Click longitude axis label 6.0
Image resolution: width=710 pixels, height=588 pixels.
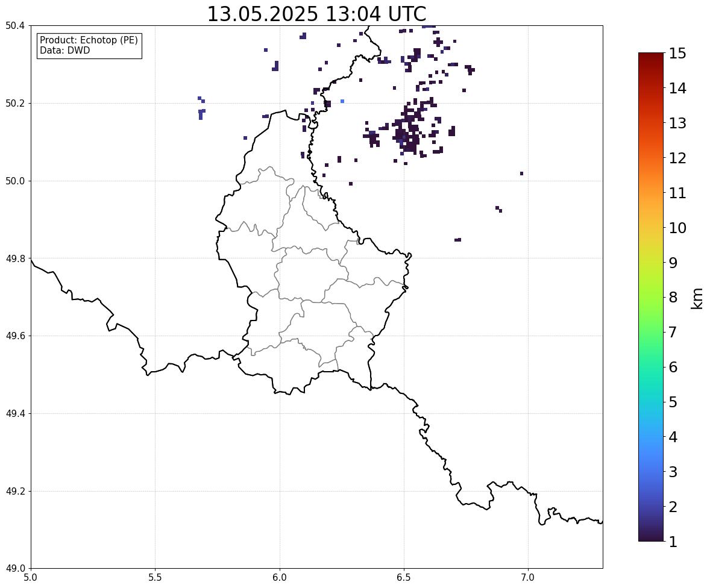click(280, 578)
